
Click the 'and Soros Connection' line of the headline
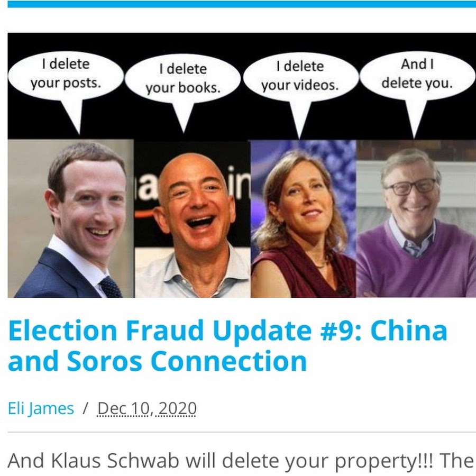[x=157, y=361]
